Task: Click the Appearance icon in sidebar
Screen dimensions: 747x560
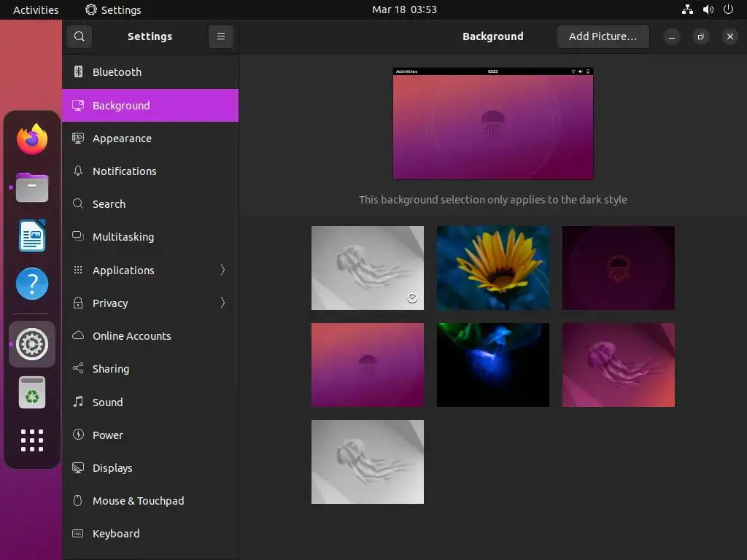Action: pos(78,138)
